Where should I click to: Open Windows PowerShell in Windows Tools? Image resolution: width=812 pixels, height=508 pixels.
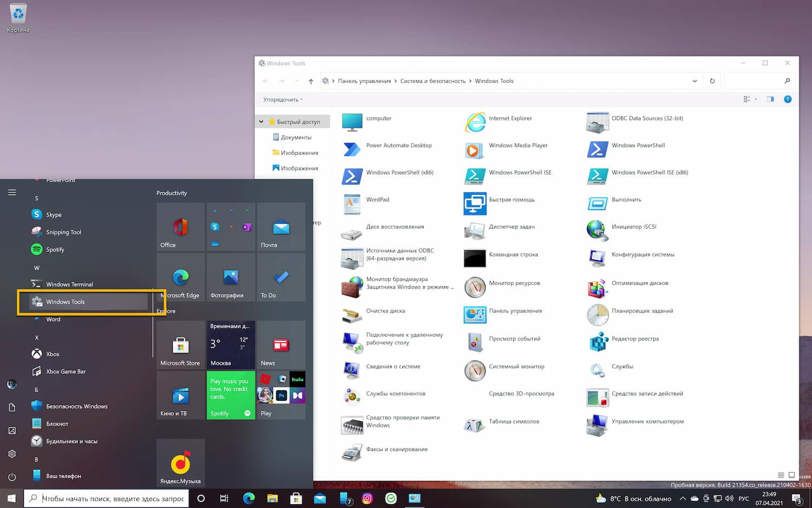(638, 145)
